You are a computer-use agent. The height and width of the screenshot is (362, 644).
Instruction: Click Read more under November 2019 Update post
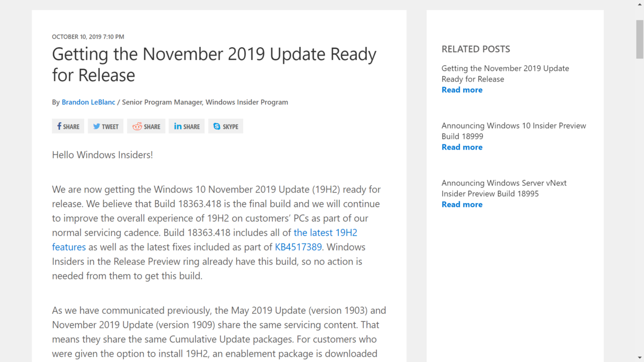click(x=462, y=90)
